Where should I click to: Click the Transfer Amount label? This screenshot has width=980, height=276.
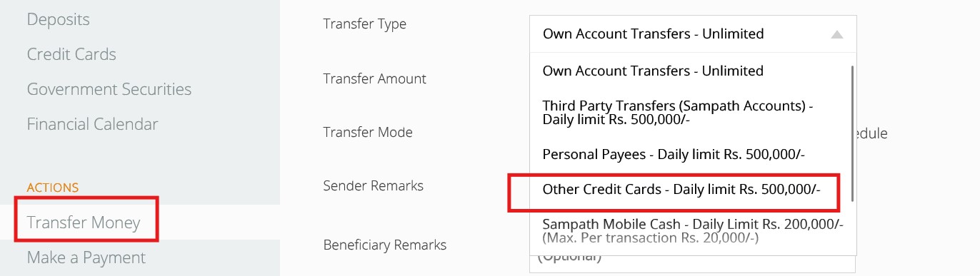pos(375,78)
